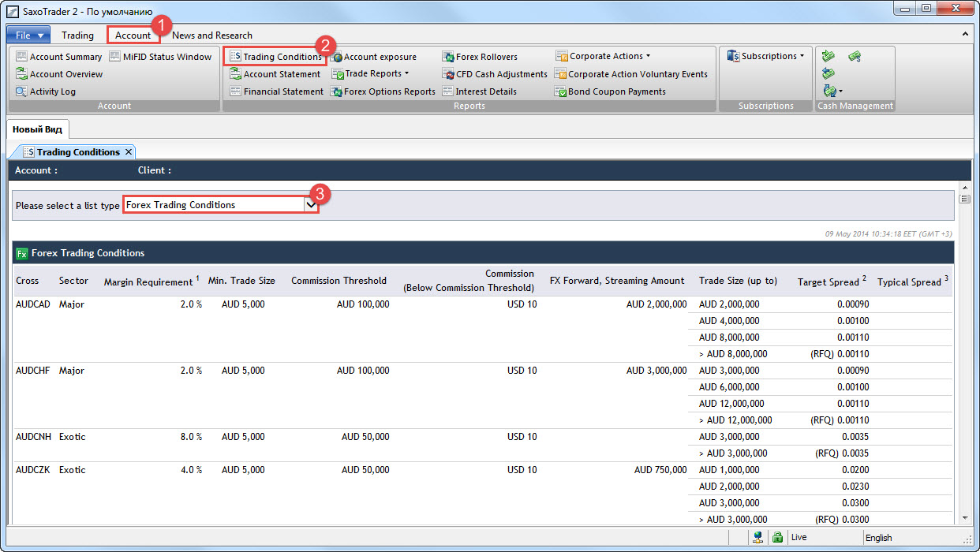980x552 pixels.
Task: Click the vertical scrollbar up arrow
Action: [x=964, y=188]
